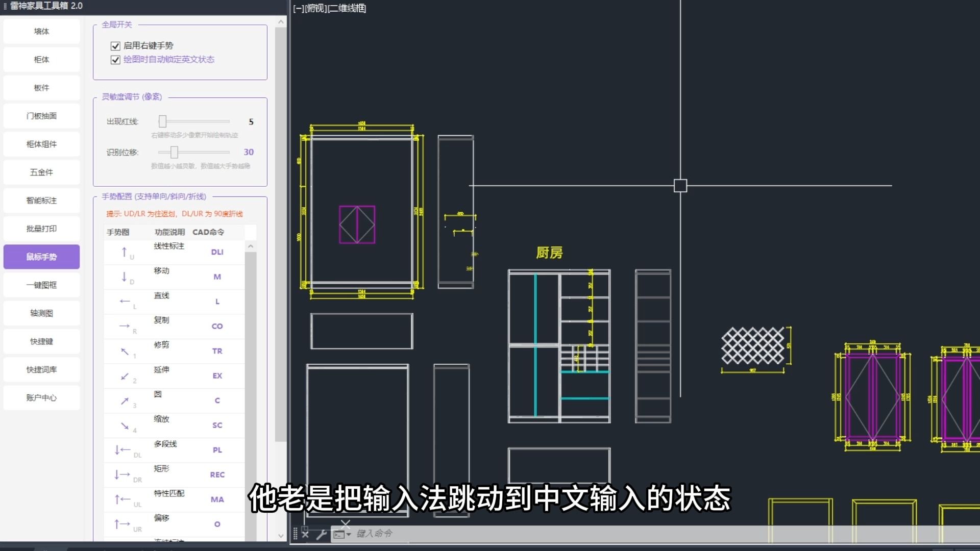Open the 五金件 sidebar tab

click(x=41, y=172)
